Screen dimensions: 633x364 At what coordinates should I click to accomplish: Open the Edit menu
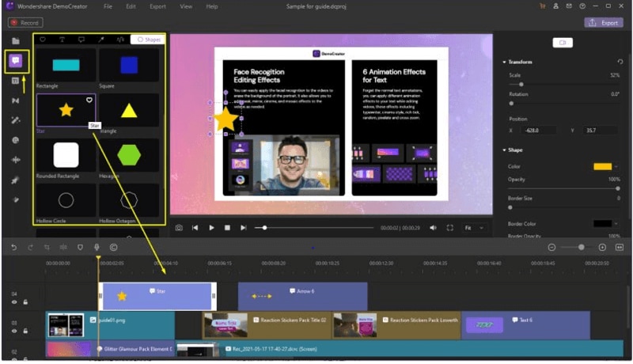pos(131,6)
